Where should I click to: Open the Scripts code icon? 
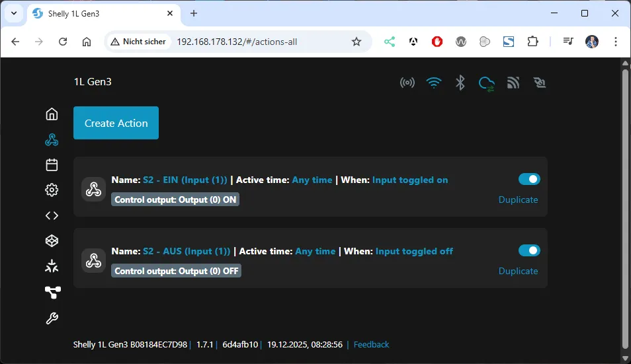pyautogui.click(x=52, y=215)
